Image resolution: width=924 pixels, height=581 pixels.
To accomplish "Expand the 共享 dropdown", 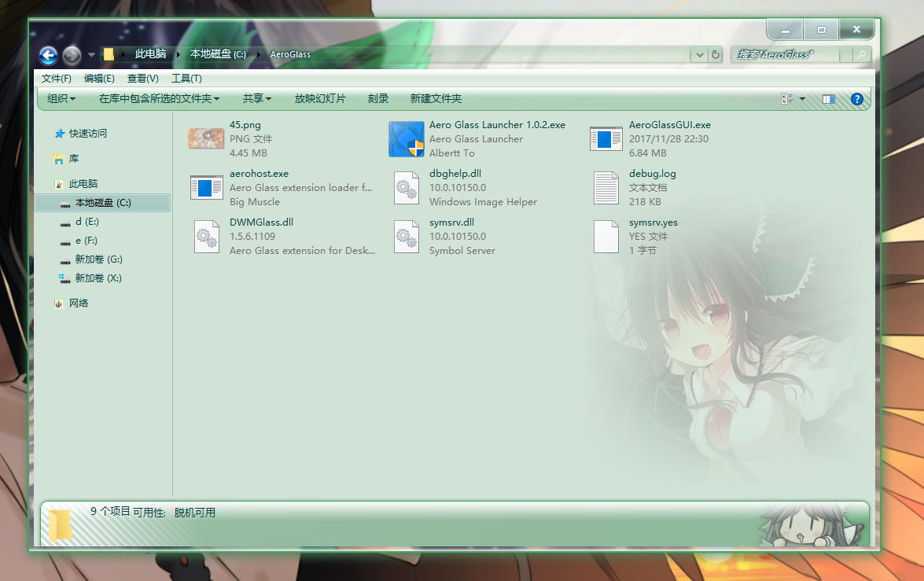I will coord(256,99).
